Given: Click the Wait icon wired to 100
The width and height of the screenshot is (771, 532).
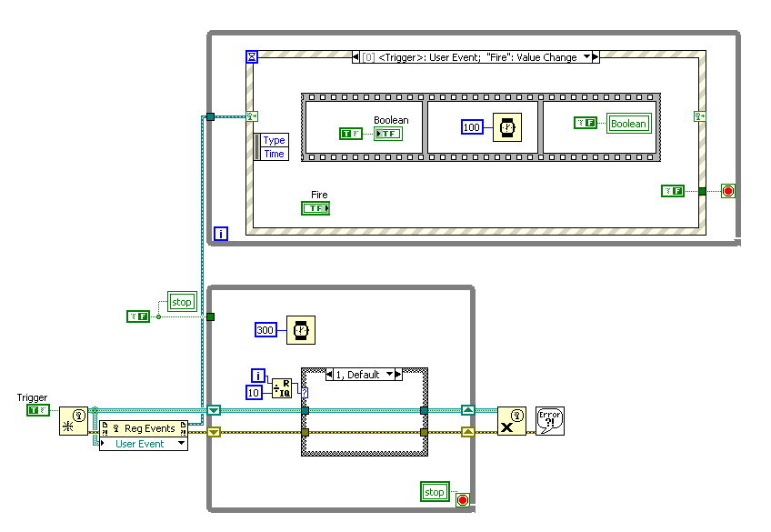Looking at the screenshot, I should click(x=507, y=127).
